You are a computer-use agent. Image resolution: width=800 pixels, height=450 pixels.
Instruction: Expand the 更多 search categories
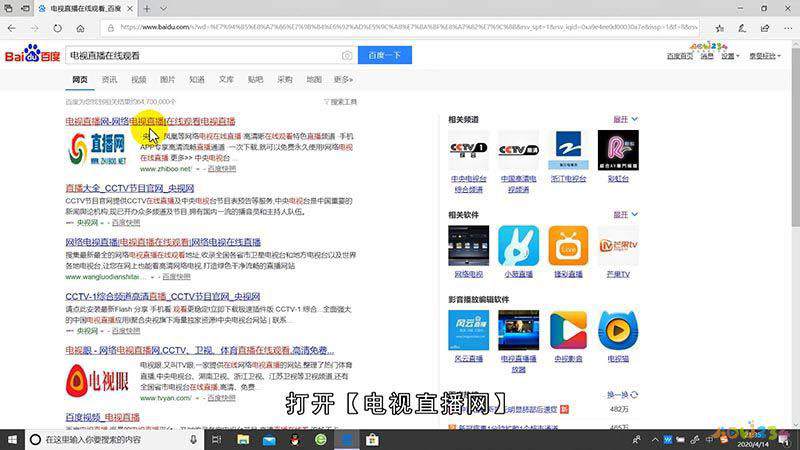click(343, 80)
